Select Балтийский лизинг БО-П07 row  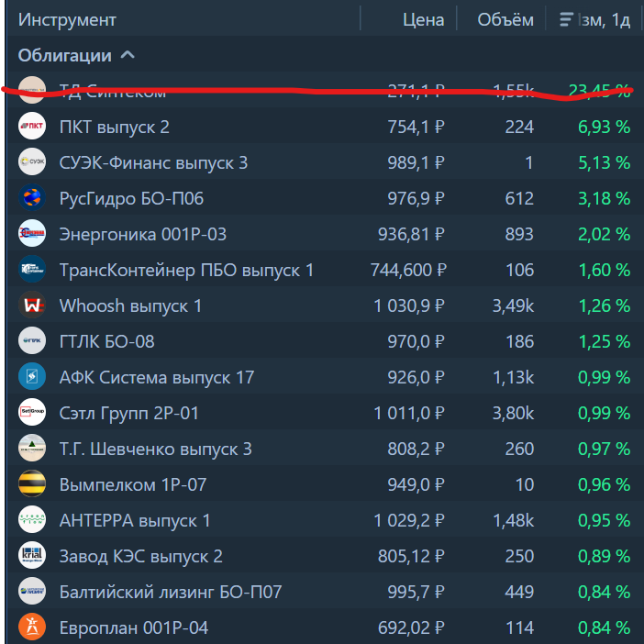(x=326, y=591)
